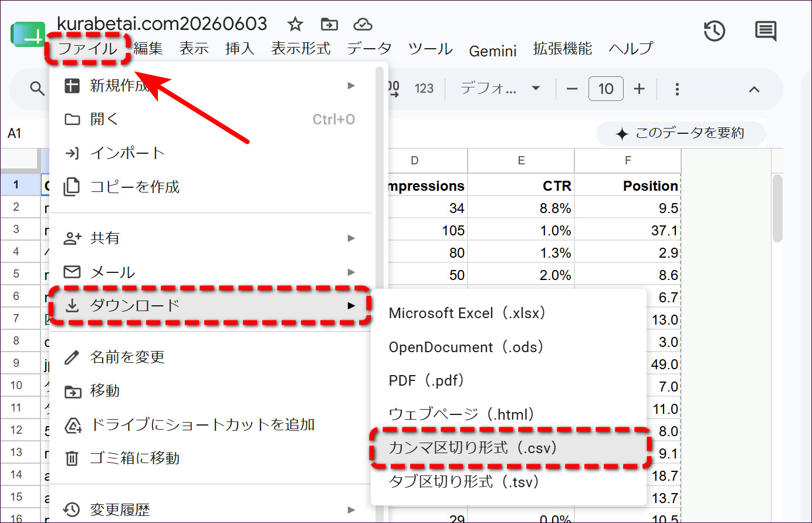Click the cell showing 8.8%
Image resolution: width=812 pixels, height=523 pixels.
(x=521, y=208)
